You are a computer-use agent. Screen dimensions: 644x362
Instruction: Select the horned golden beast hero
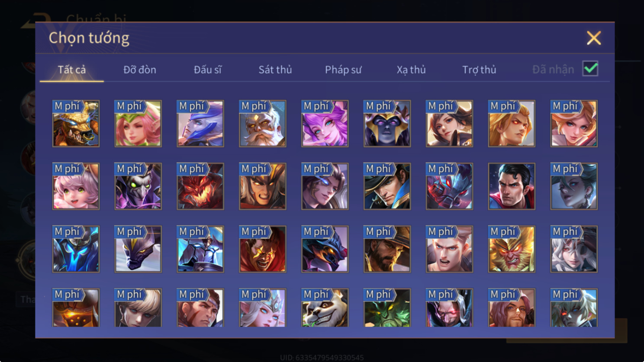pos(76,124)
